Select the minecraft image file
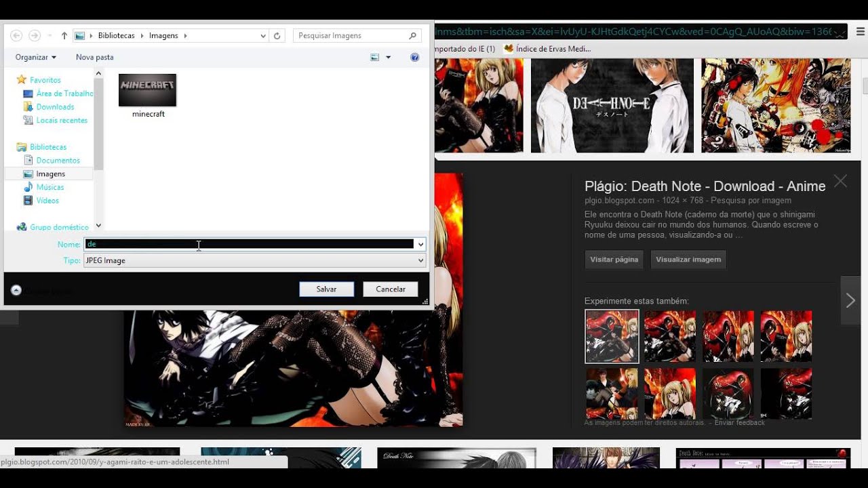Image resolution: width=868 pixels, height=488 pixels. point(148,96)
